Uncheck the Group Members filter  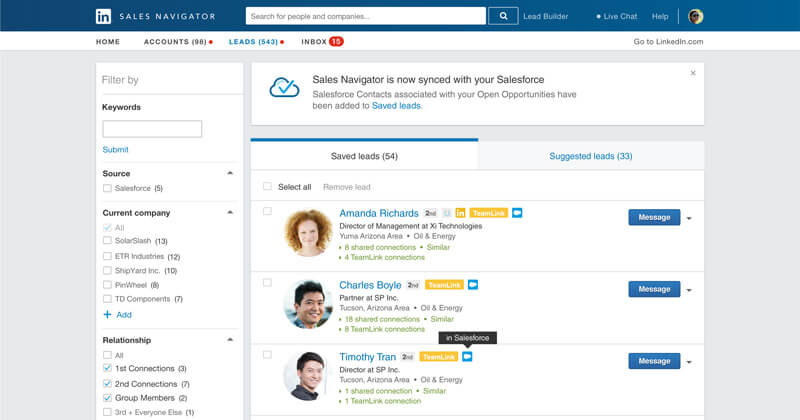(x=107, y=398)
